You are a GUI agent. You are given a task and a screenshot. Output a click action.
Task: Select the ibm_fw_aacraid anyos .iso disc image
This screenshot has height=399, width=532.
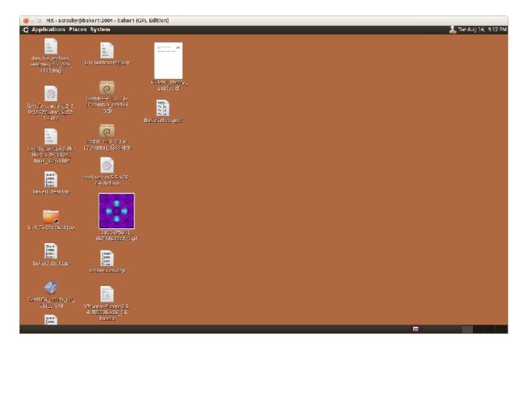point(51,94)
